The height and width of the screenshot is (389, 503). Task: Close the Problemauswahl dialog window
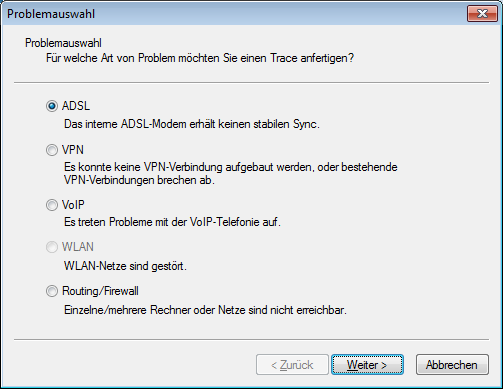pos(482,14)
